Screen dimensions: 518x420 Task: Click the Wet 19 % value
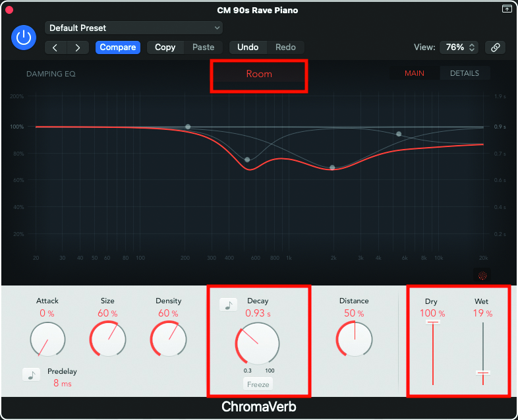click(x=482, y=313)
